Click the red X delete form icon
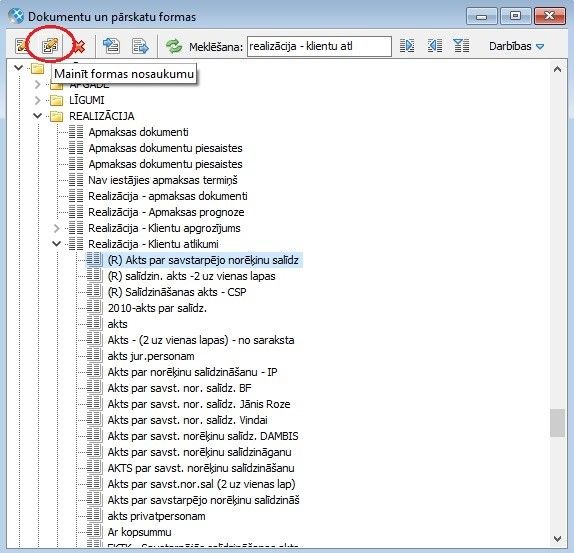This screenshot has height=553, width=574. 79,46
